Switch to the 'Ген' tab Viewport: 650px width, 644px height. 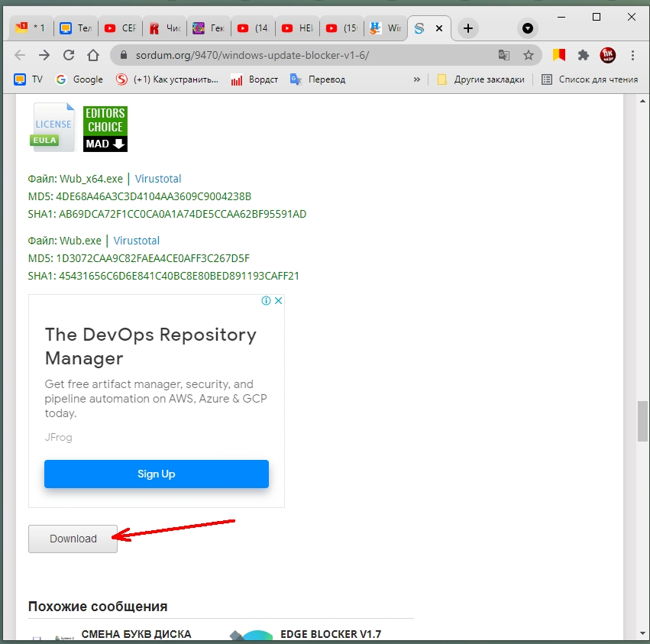(x=209, y=28)
